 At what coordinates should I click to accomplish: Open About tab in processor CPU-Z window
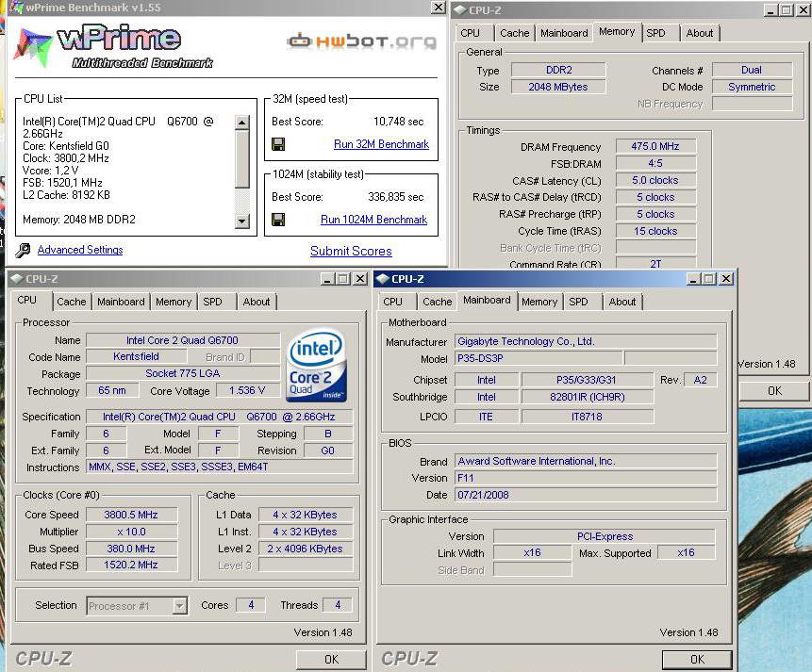257,302
